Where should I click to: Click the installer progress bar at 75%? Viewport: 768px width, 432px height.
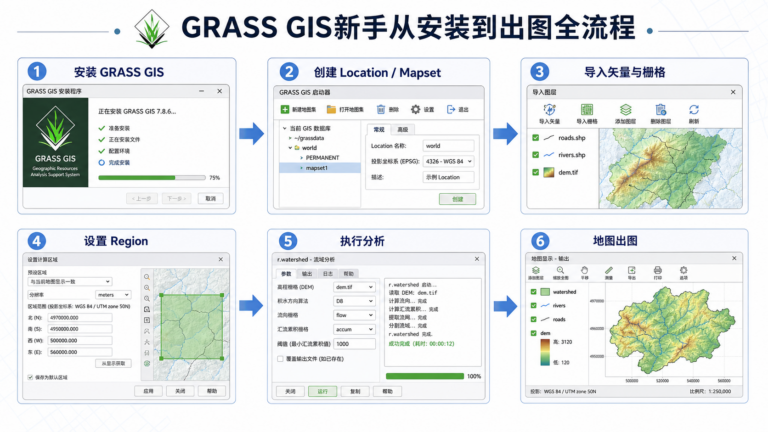click(x=152, y=178)
